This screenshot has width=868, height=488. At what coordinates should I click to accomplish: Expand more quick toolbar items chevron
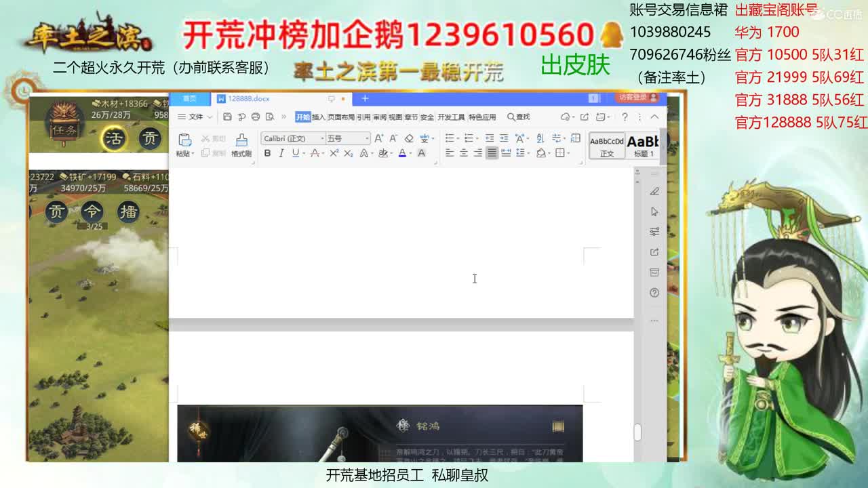pyautogui.click(x=283, y=117)
